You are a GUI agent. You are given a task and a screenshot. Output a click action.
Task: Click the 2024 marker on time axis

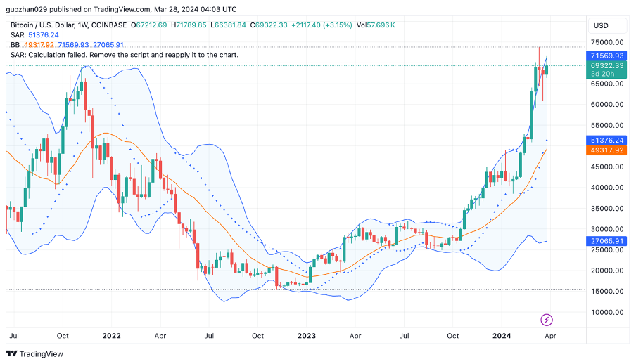coord(501,336)
